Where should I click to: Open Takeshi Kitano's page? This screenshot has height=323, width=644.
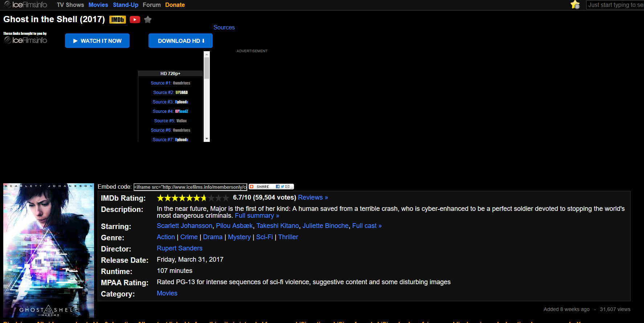pyautogui.click(x=278, y=226)
